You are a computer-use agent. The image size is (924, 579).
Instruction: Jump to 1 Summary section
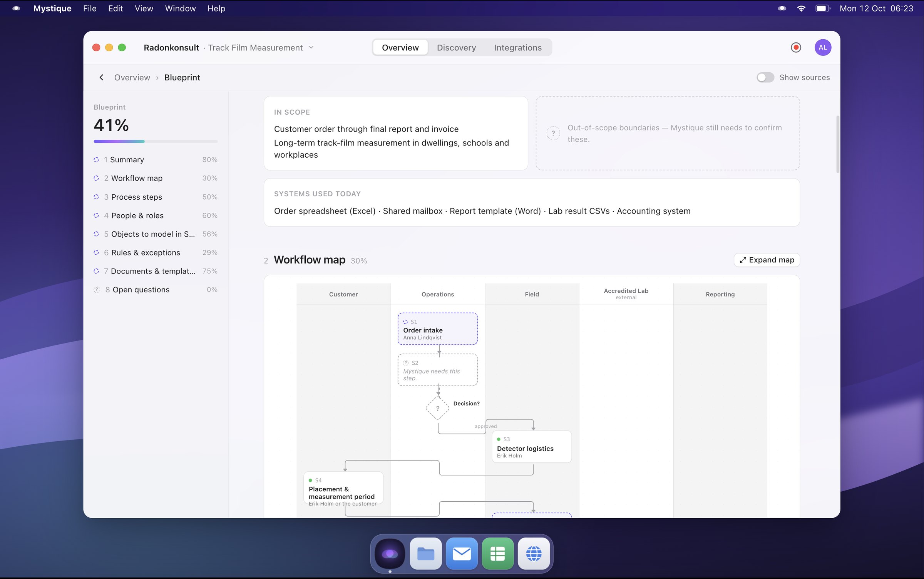[x=156, y=159]
